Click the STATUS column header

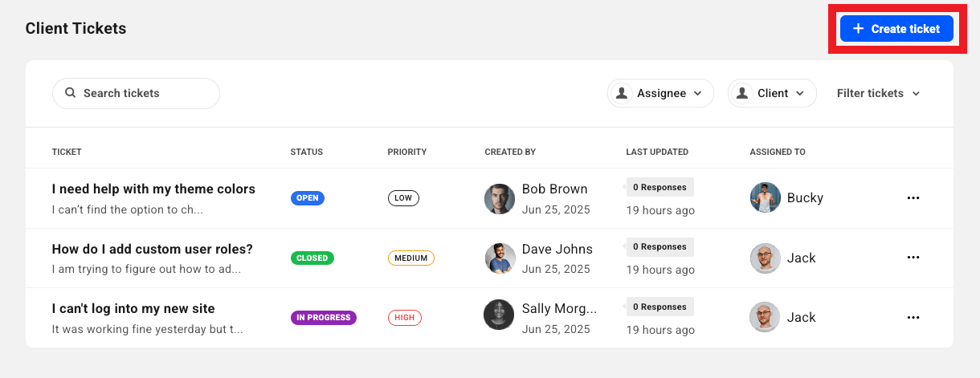(x=307, y=152)
